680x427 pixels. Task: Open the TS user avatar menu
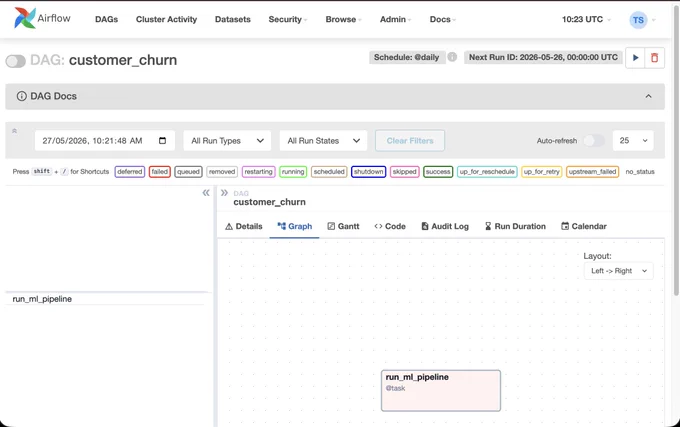[638, 20]
